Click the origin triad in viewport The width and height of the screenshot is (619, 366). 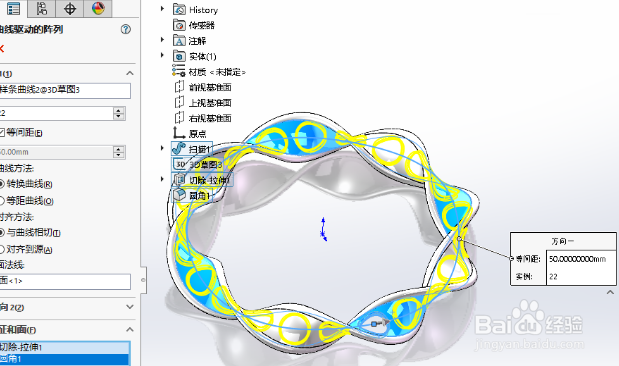tap(323, 229)
